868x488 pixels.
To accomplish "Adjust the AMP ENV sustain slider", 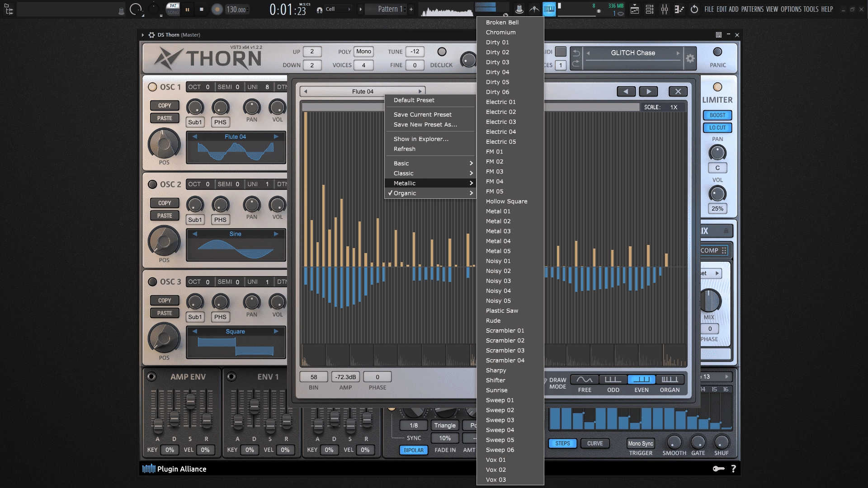I will pyautogui.click(x=190, y=400).
